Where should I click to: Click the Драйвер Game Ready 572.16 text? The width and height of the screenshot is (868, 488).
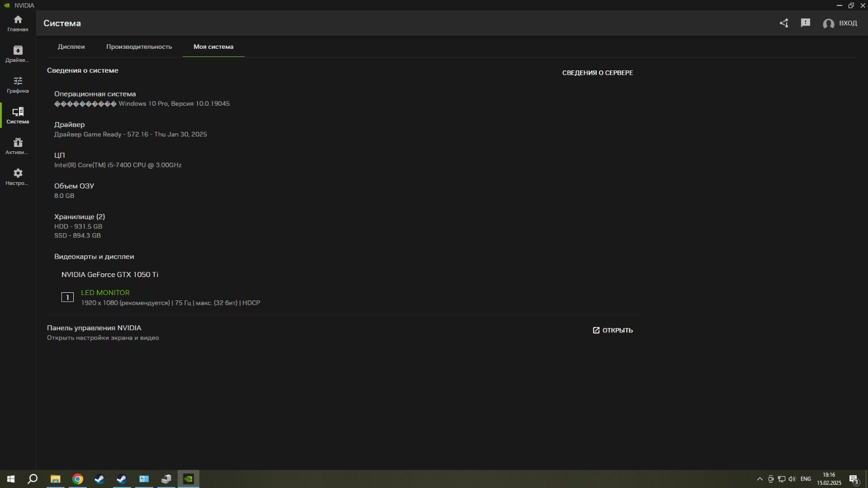click(130, 134)
